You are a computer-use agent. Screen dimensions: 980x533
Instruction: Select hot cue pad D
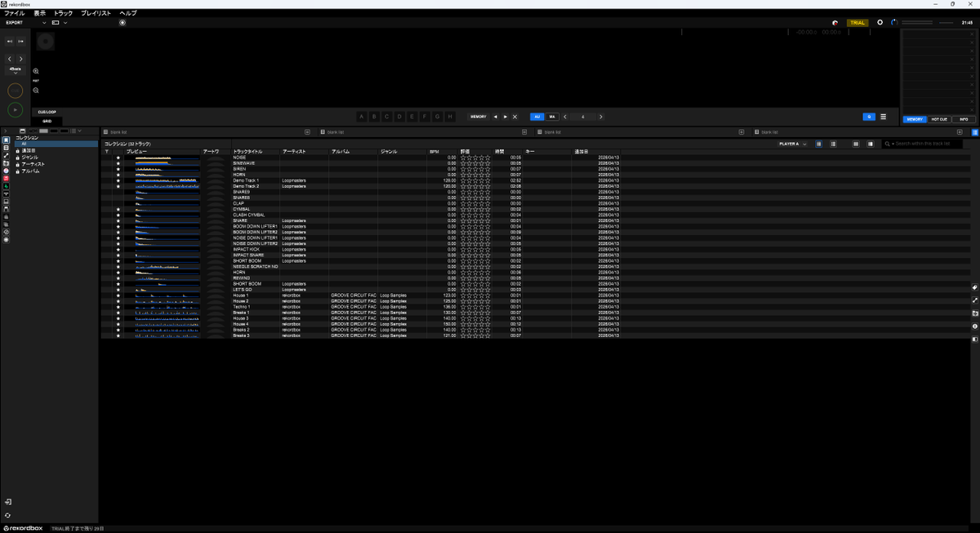point(399,117)
